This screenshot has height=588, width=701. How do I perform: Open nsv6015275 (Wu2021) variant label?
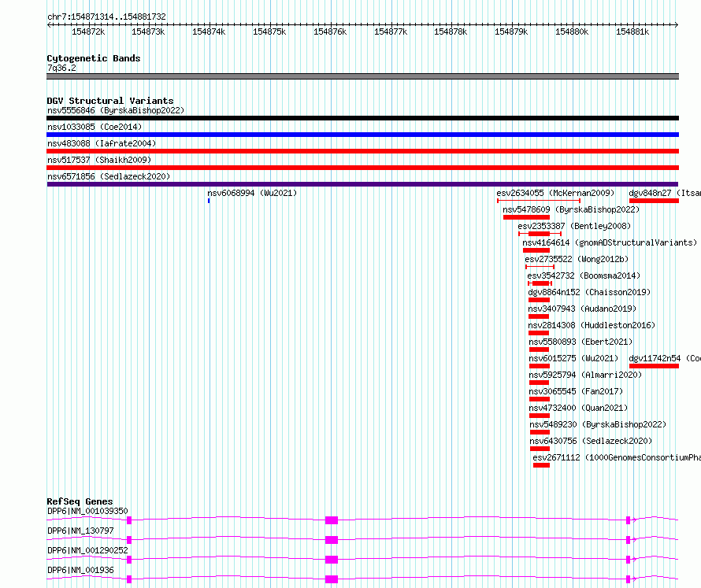point(573,358)
